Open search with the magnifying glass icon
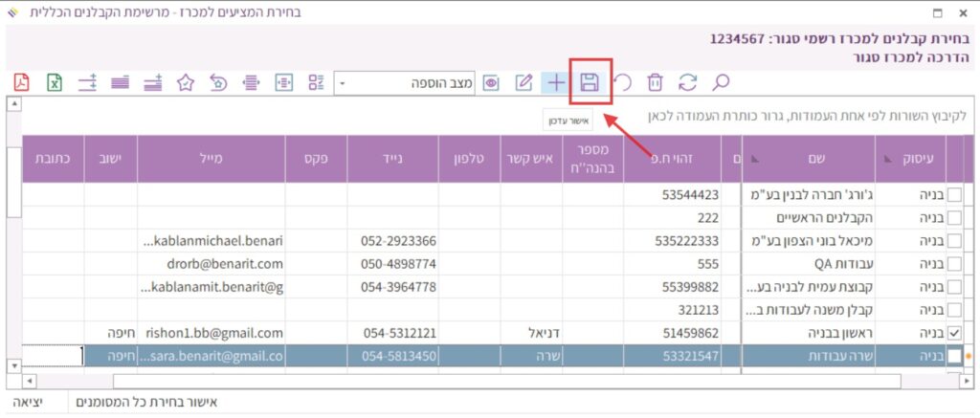Screen dimensions: 980x418 [x=721, y=82]
